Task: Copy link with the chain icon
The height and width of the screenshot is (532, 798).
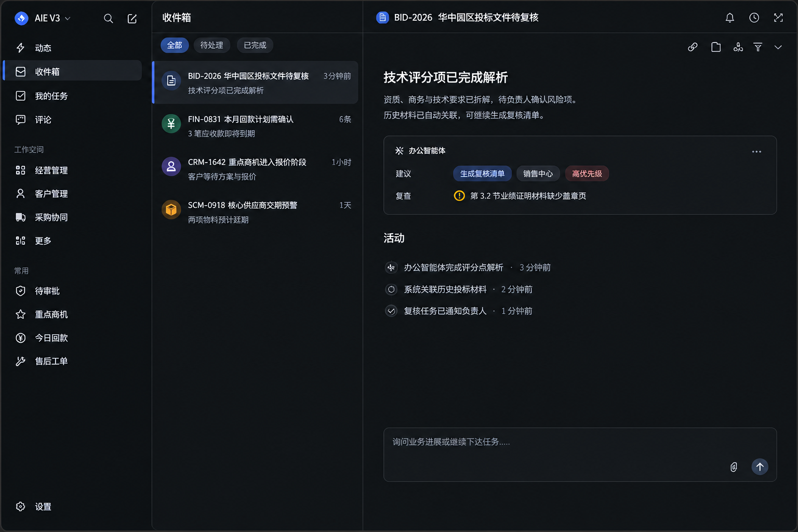Action: point(693,47)
